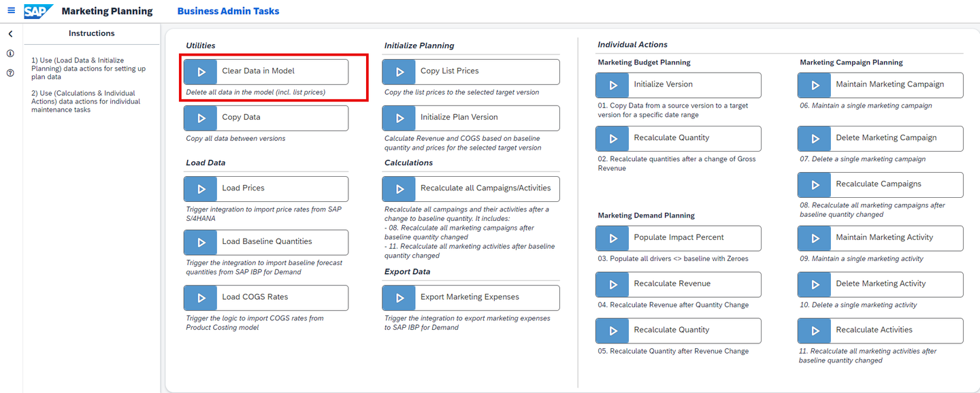Run the Load Prices play icon

[x=201, y=188]
